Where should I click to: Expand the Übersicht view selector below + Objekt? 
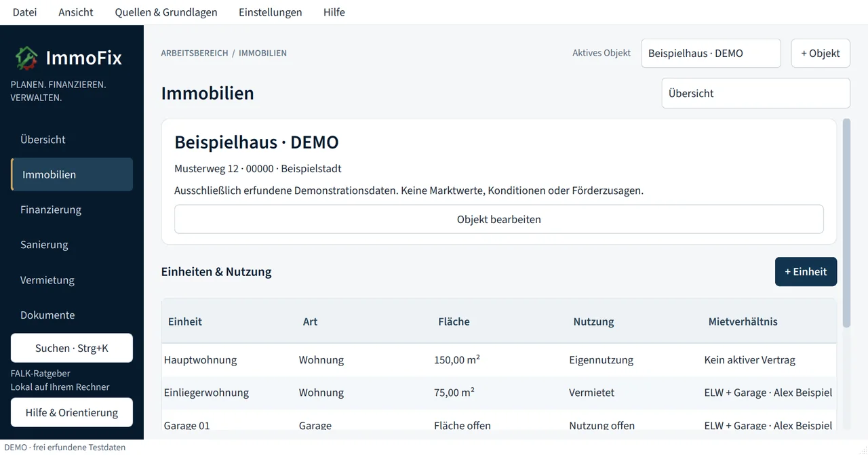755,94
